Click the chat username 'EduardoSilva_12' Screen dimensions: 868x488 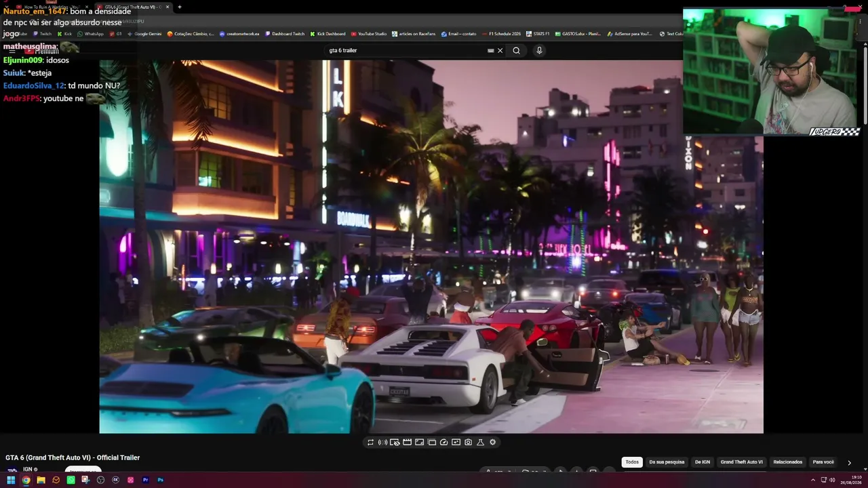(33, 86)
